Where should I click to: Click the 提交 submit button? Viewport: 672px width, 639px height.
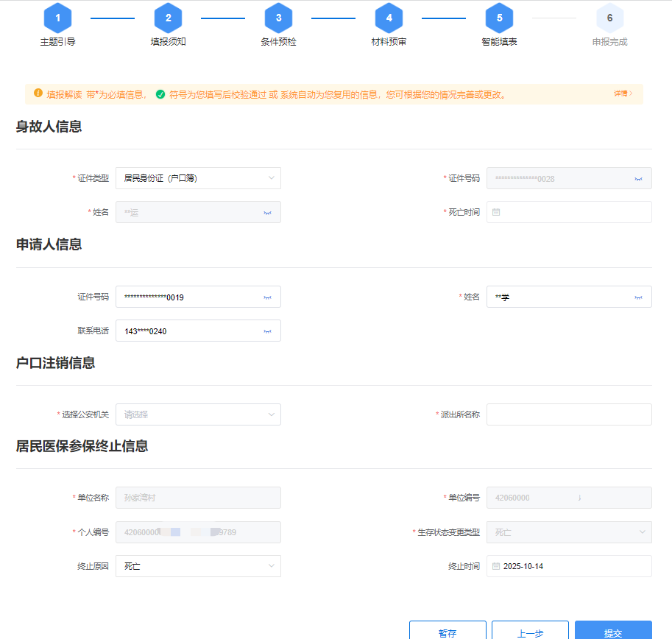point(613,632)
